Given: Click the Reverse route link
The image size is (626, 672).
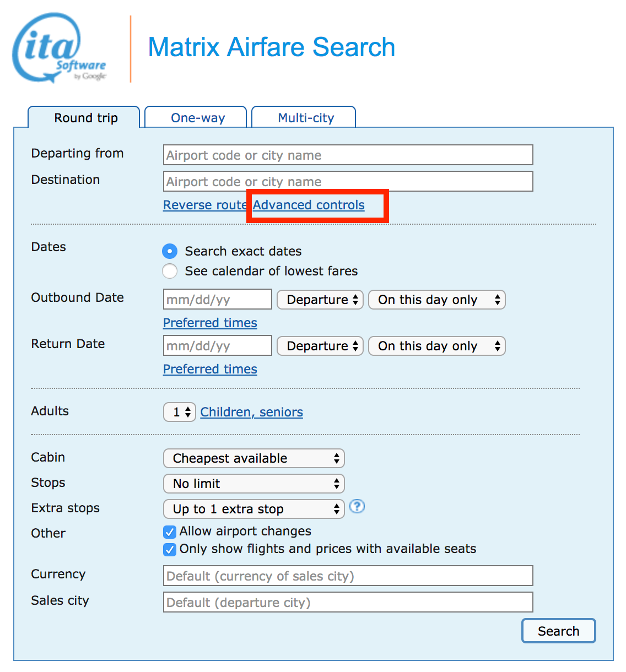Looking at the screenshot, I should click(x=205, y=205).
